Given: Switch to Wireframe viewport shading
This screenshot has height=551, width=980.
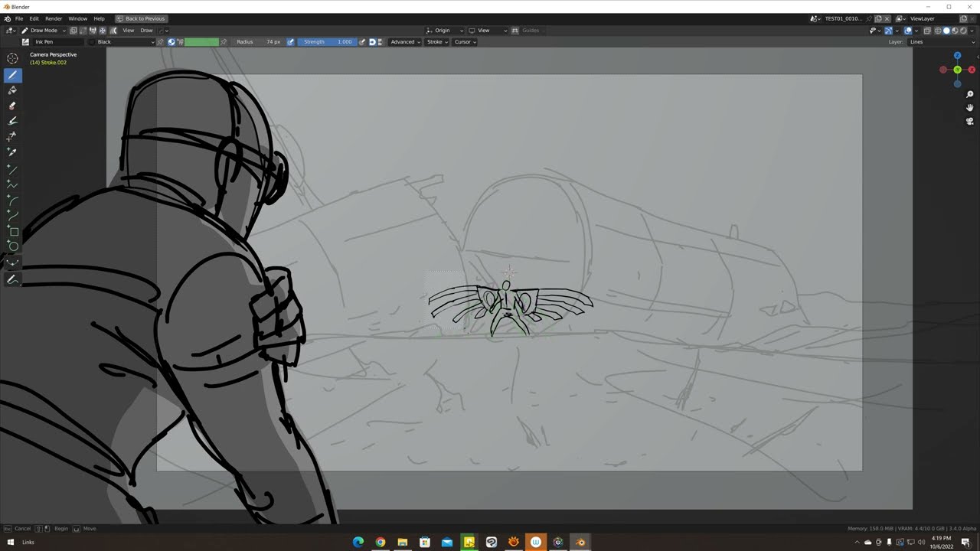Looking at the screenshot, I should [x=937, y=31].
